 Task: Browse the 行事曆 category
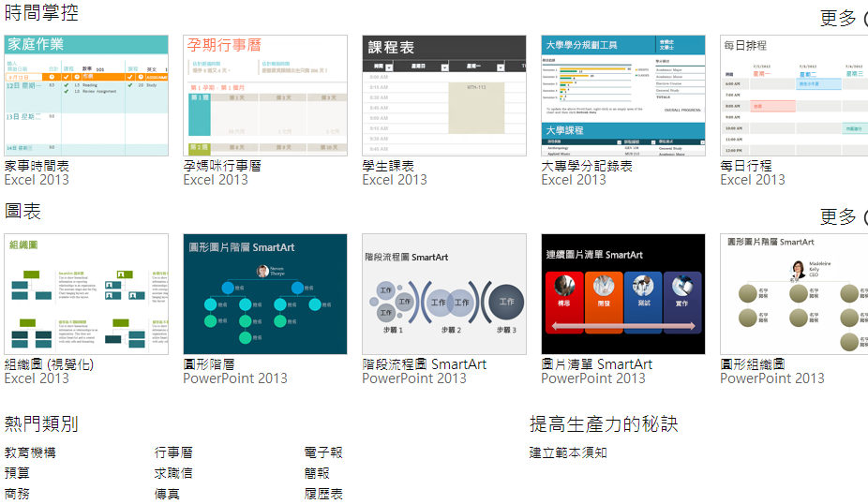tap(173, 452)
